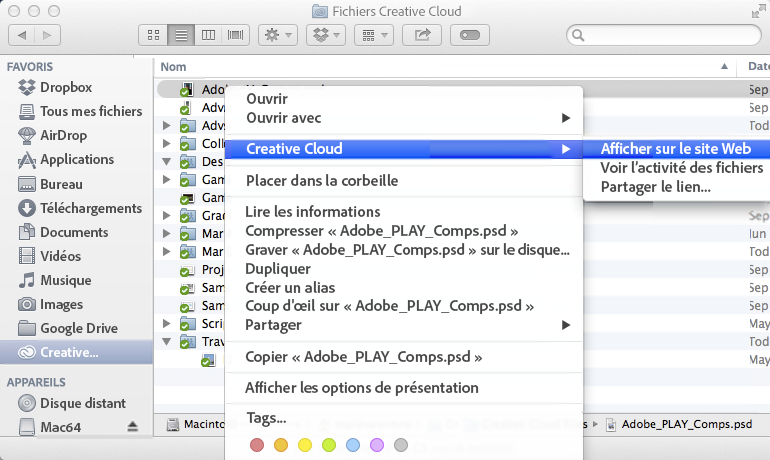
Task: Click the Share toolbar button
Action: click(422, 35)
